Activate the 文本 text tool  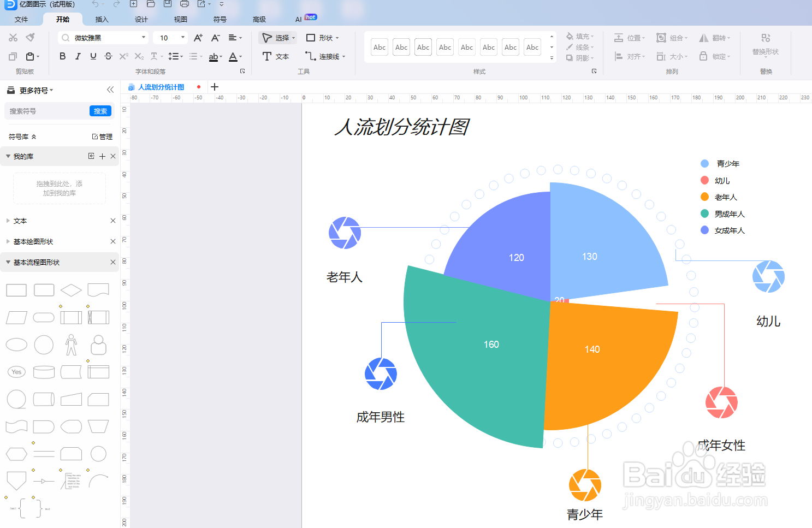click(x=276, y=56)
